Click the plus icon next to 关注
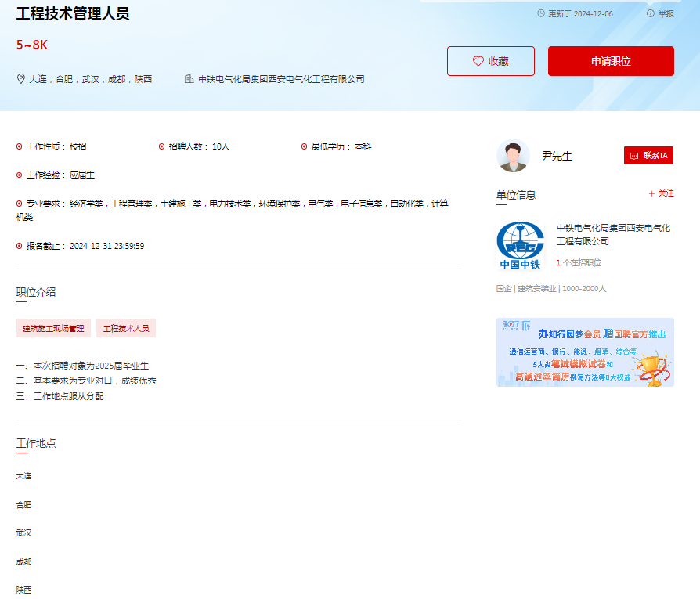 (651, 193)
